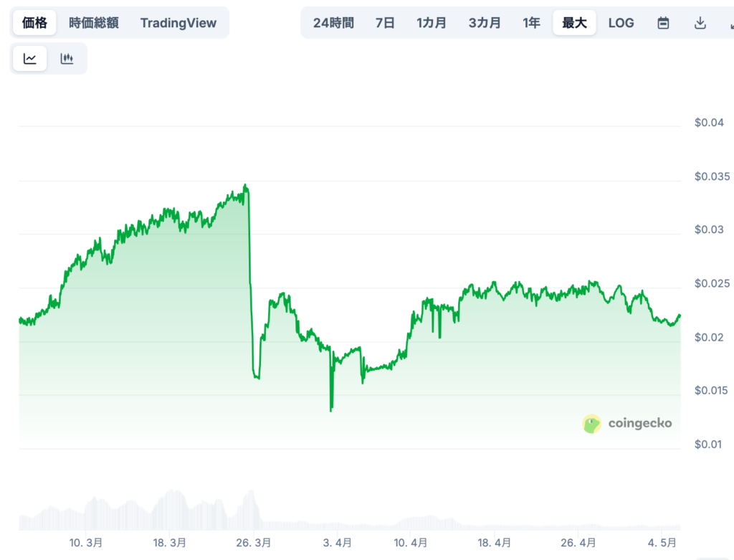This screenshot has height=560, width=734.
Task: Choose the 7日 time range
Action: pyautogui.click(x=385, y=23)
